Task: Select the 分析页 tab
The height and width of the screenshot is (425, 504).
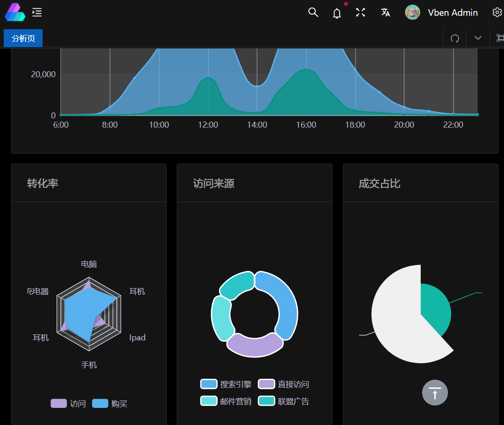Action: [x=23, y=38]
